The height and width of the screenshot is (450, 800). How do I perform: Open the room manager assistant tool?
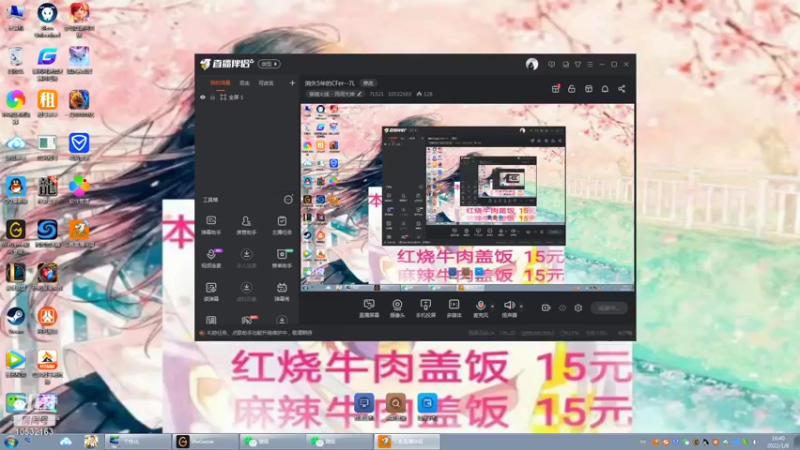click(246, 225)
